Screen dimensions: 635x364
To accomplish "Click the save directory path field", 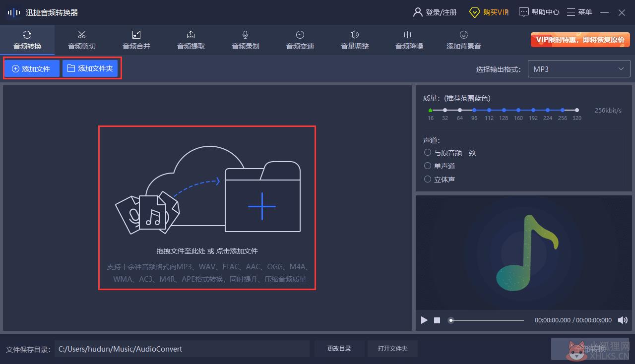I will [x=182, y=349].
